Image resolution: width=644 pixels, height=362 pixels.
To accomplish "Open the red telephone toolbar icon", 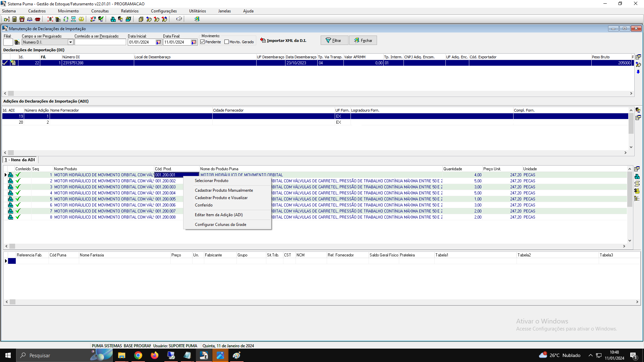I will coord(38,19).
